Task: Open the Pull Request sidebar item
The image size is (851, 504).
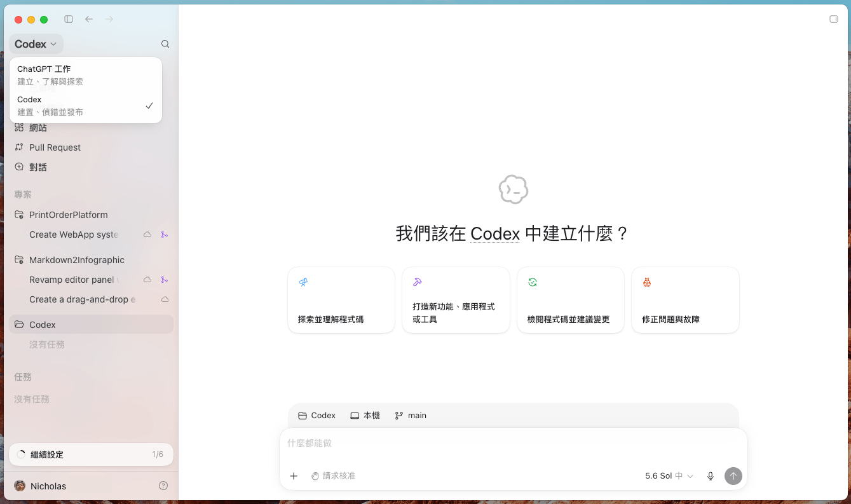Action: pos(92,147)
